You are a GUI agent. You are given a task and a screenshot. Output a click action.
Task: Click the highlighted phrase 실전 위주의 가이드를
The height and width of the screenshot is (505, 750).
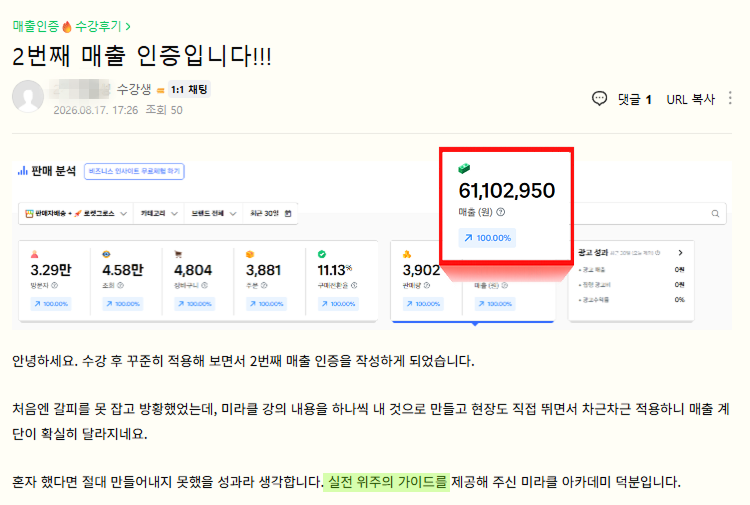coord(386,482)
